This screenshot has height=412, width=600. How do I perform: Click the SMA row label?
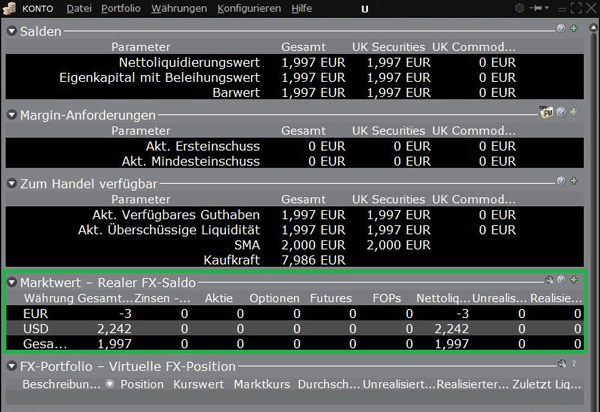pos(247,245)
